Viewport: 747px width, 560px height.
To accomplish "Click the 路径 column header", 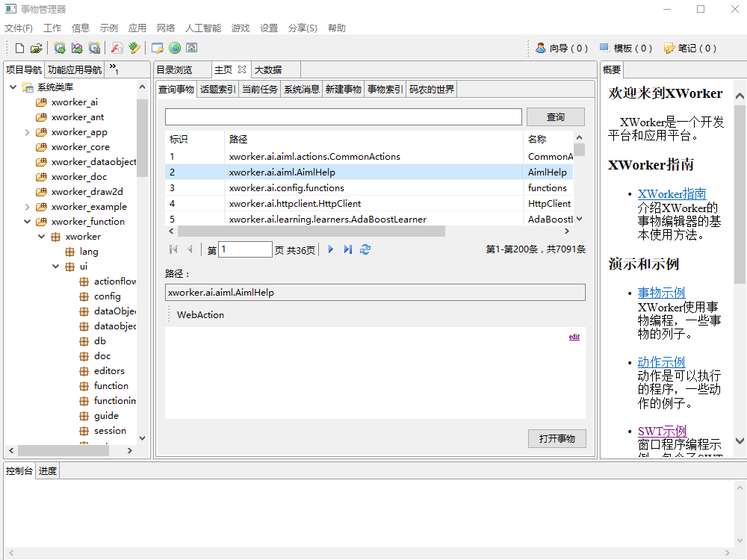I will [373, 139].
